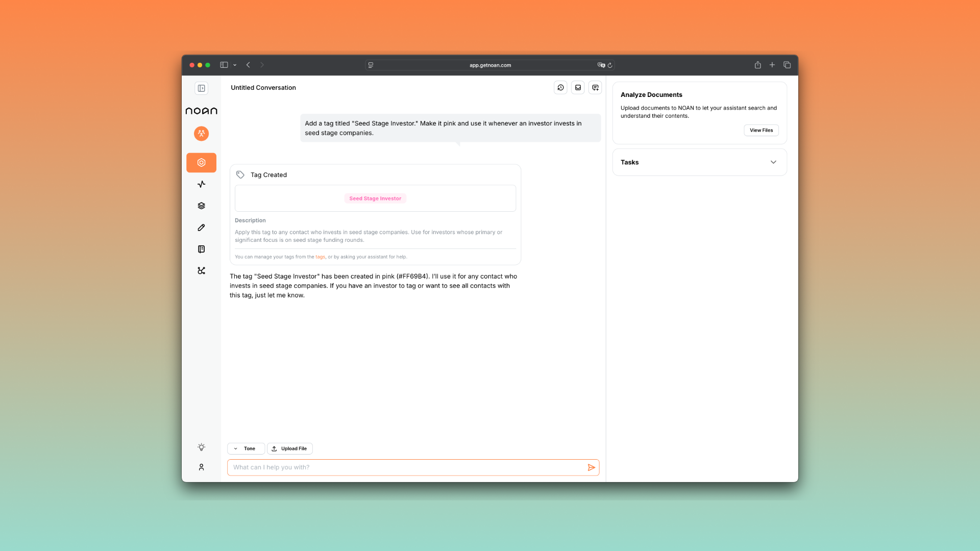Open the pencil editor sidebar icon
Screen dimensions: 980x551
201,228
